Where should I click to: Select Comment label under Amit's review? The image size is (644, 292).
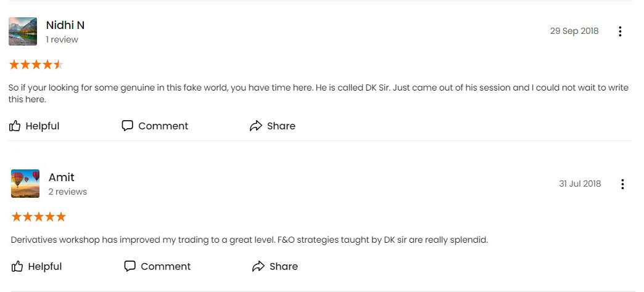[x=165, y=267]
